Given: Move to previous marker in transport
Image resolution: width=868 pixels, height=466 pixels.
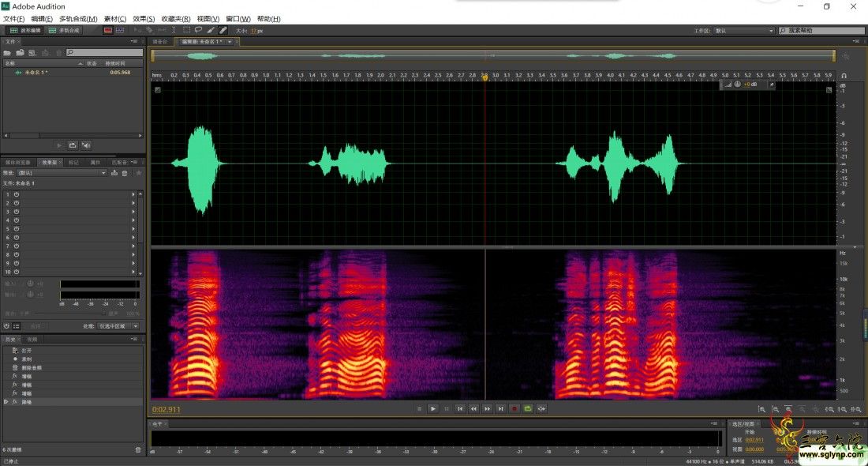Looking at the screenshot, I should 460,409.
